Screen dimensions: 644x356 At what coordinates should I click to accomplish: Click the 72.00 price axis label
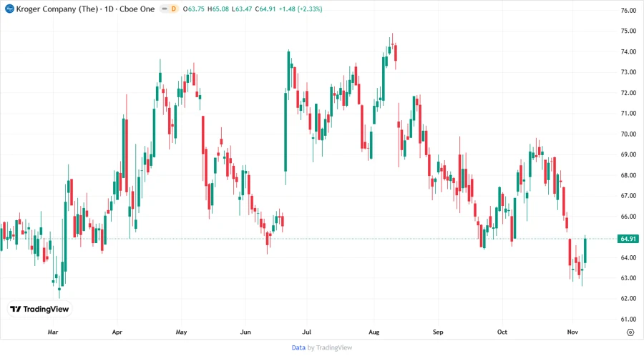628,93
